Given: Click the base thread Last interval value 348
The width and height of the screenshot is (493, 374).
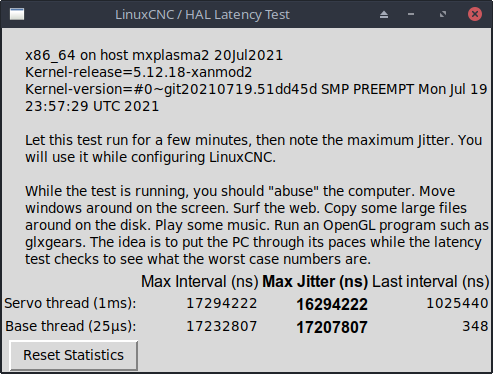Looking at the screenshot, I should [x=475, y=326].
